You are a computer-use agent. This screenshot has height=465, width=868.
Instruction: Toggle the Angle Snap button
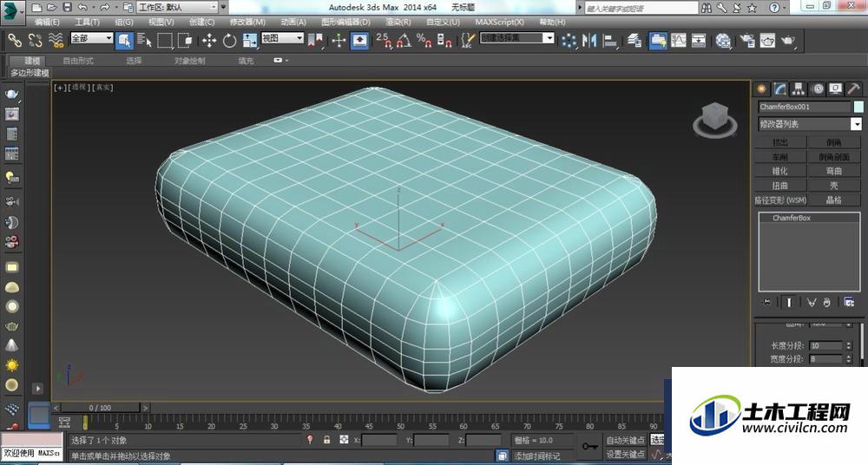(404, 41)
